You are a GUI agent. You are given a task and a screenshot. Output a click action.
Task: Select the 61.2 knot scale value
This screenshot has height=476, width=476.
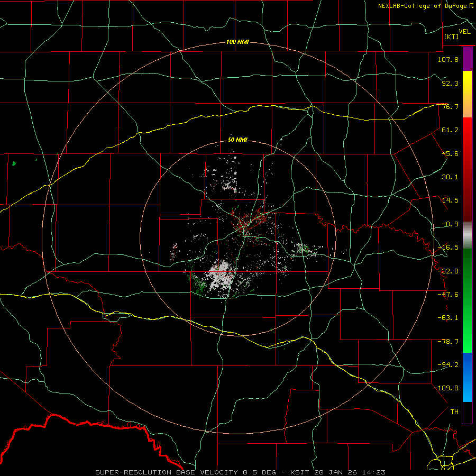coord(450,130)
